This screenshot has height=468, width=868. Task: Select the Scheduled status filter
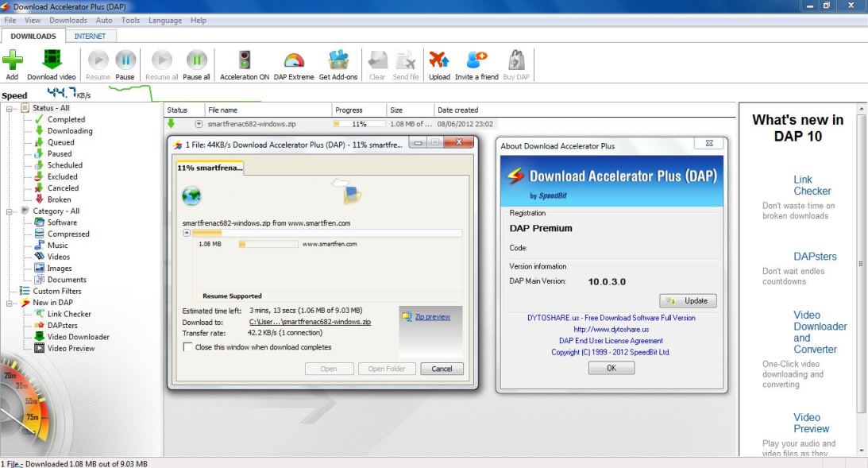tap(65, 165)
